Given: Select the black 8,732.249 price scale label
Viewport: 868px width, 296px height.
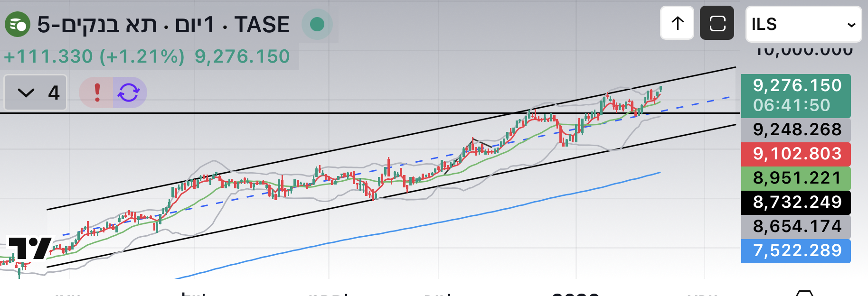Looking at the screenshot, I should (796, 202).
